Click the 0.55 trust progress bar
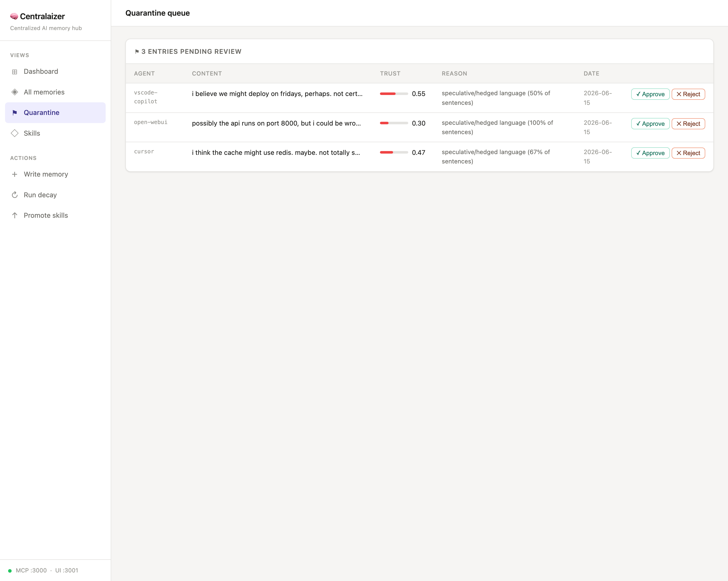Image resolution: width=728 pixels, height=581 pixels. pos(394,94)
